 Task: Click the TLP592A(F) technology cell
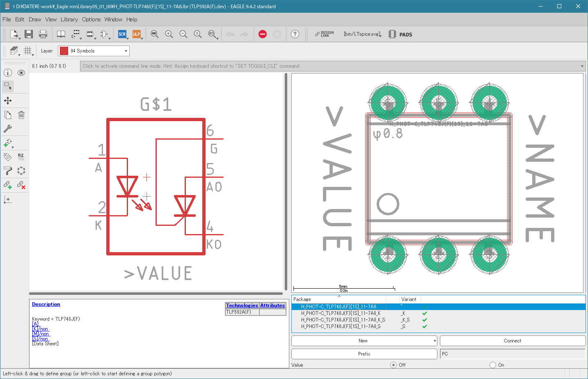click(243, 312)
